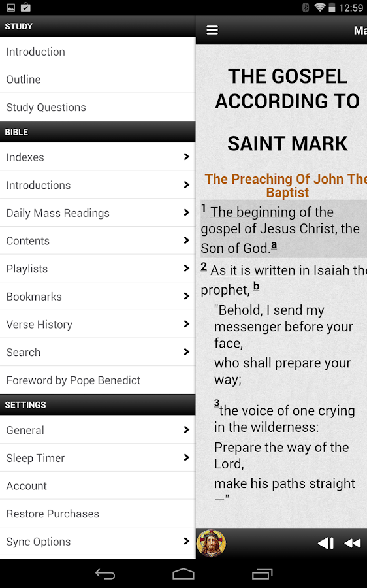Open Foreword by Pope Benedict
367x588 pixels.
97,380
